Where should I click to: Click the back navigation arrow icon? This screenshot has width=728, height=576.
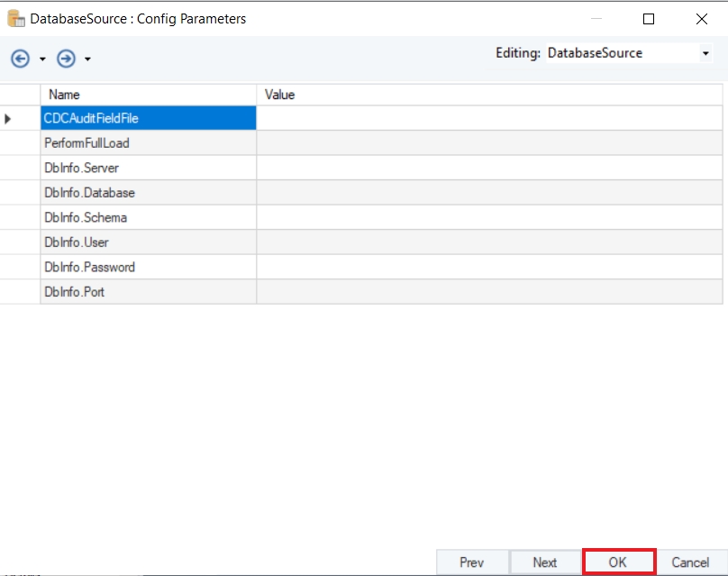(20, 59)
